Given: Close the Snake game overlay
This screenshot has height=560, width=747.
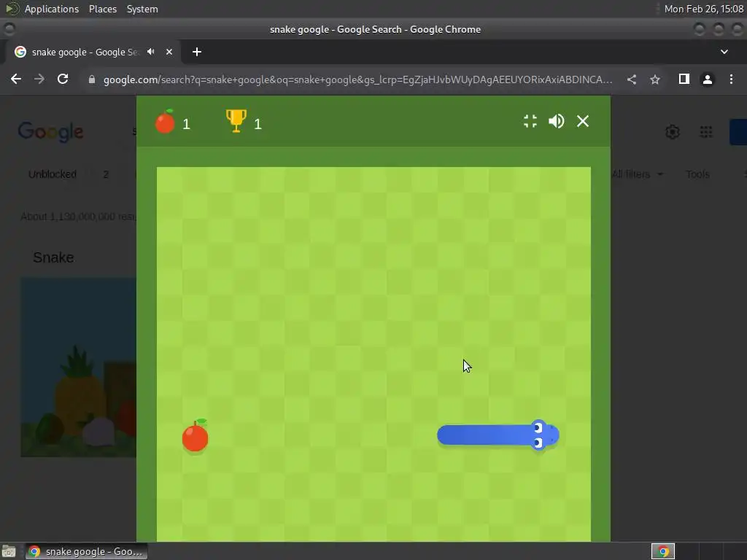Looking at the screenshot, I should [x=583, y=121].
